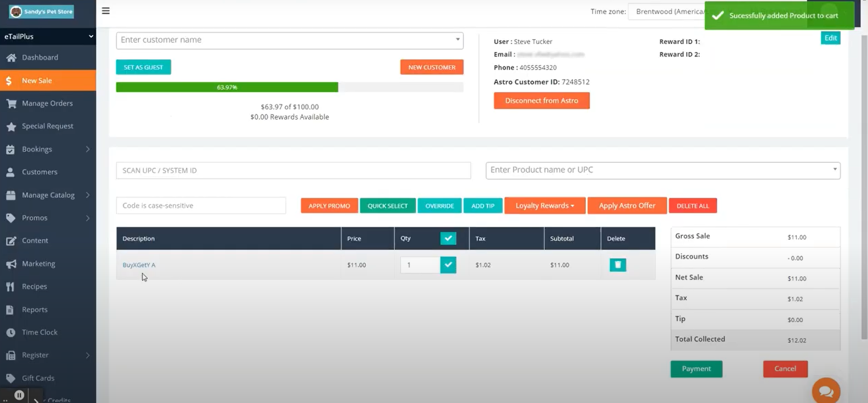Screen dimensions: 868x403
Task: Click the hamburger menu icon
Action: coord(105,11)
